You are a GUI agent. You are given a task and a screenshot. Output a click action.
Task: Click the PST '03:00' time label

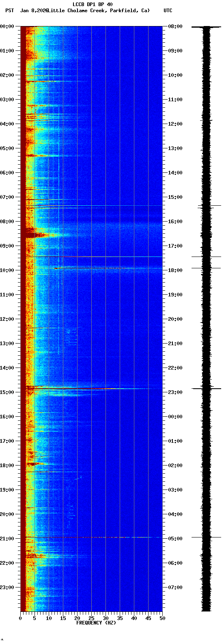[x=7, y=100]
